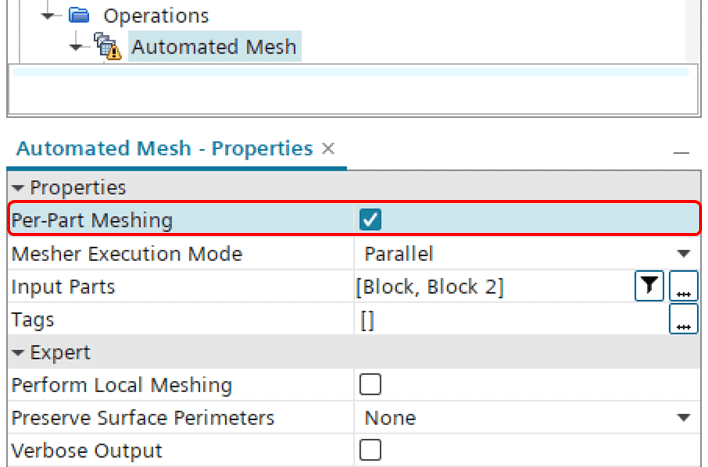708x467 pixels.
Task: Click the Operations folder icon
Action: pyautogui.click(x=79, y=15)
